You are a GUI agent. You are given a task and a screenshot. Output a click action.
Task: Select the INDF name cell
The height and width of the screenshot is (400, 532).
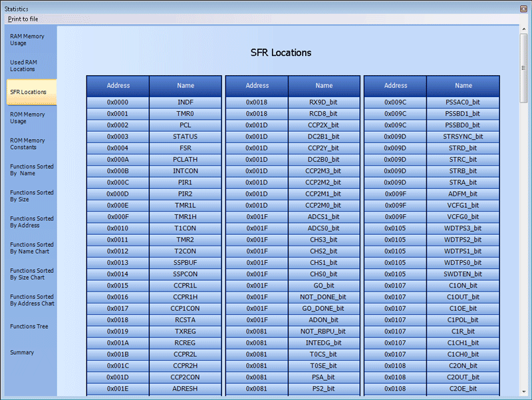186,102
